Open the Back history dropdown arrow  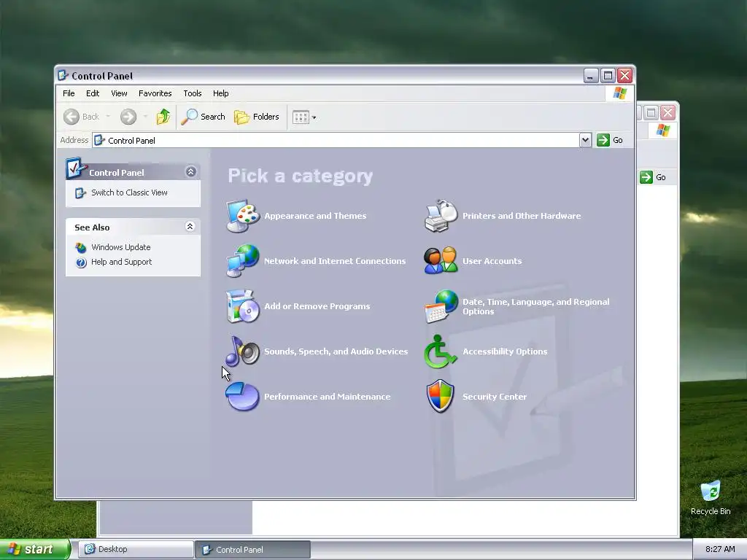(108, 117)
